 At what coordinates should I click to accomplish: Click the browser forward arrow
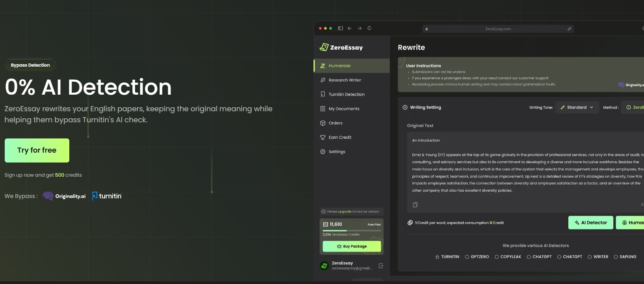[359, 28]
